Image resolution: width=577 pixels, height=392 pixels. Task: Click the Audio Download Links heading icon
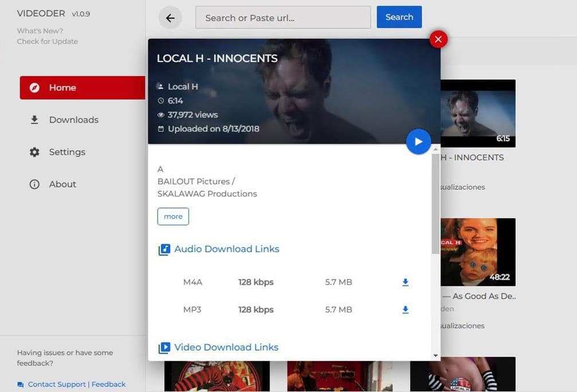click(x=164, y=249)
